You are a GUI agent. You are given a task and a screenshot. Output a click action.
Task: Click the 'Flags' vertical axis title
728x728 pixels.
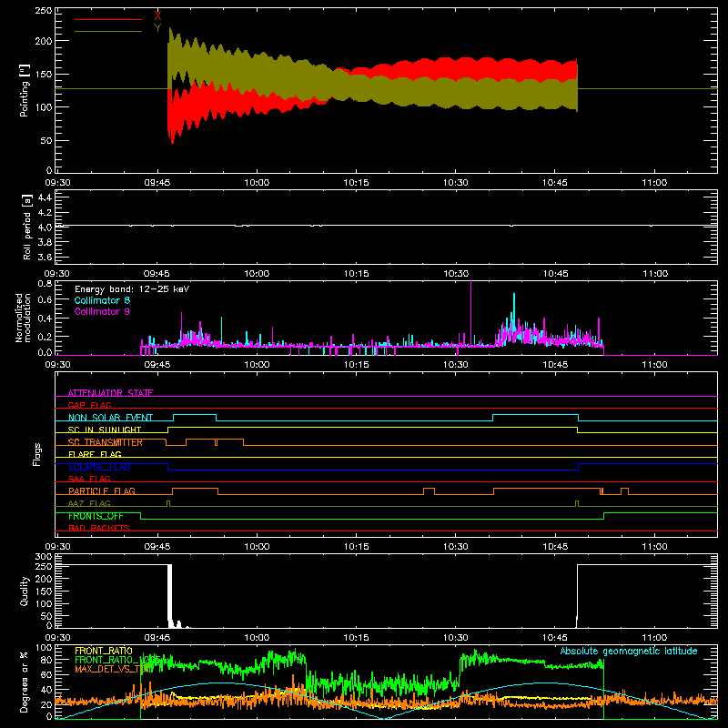coord(36,454)
